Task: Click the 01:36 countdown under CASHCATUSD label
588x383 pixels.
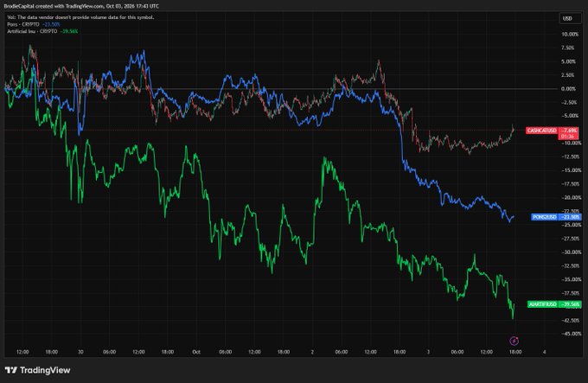Action: coord(568,137)
